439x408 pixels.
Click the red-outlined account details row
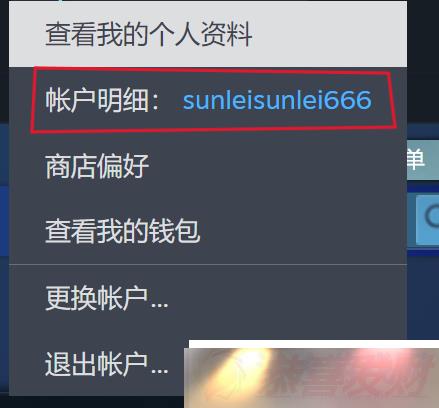(213, 100)
